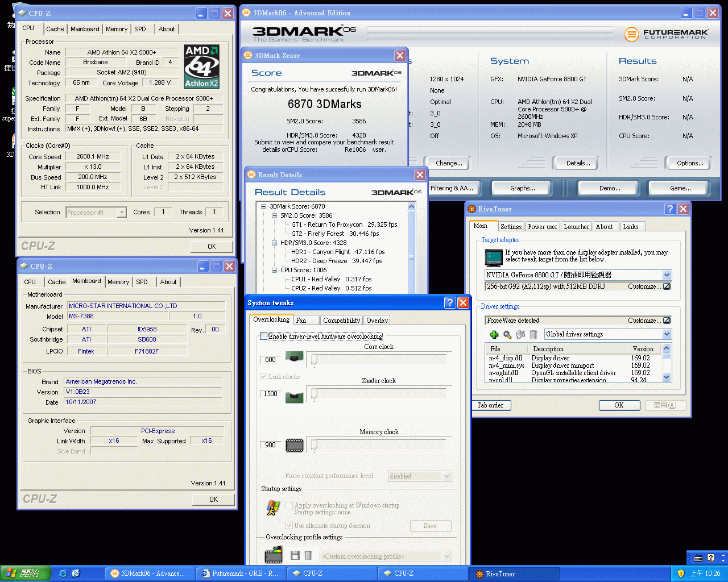Open the Customize arrow next to 256-bit G92

[667, 286]
